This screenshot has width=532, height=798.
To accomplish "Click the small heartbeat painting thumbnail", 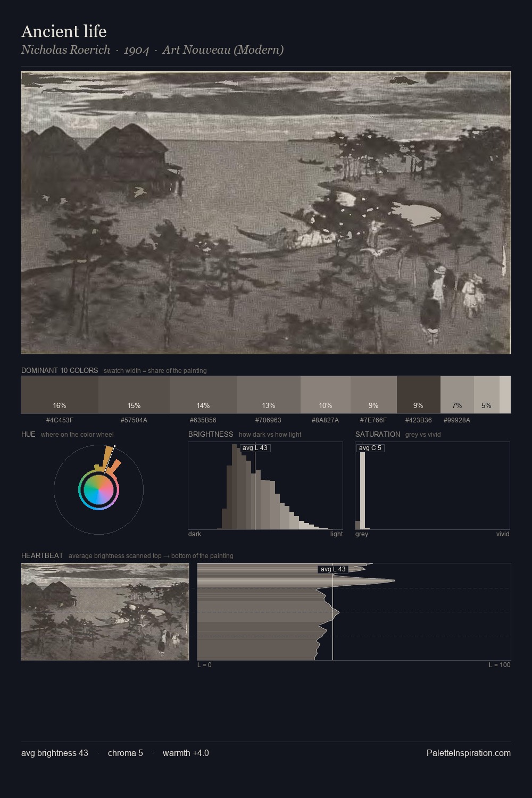I will click(x=105, y=612).
